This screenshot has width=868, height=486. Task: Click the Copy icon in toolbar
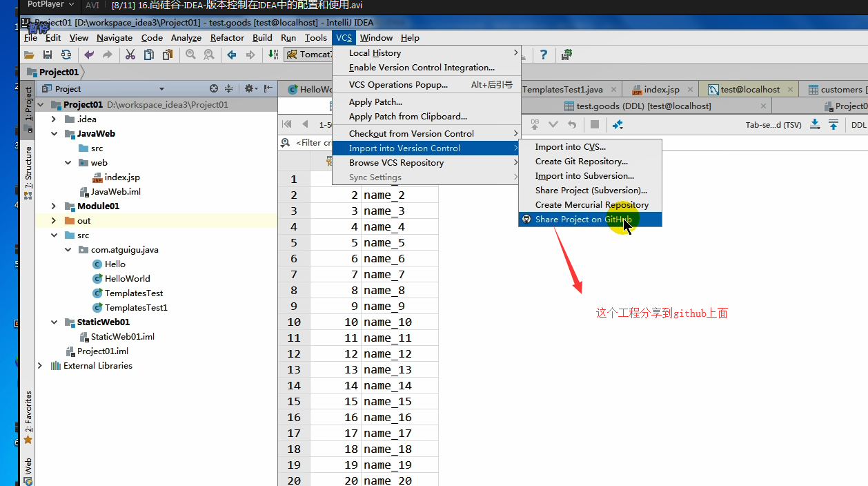coord(148,55)
